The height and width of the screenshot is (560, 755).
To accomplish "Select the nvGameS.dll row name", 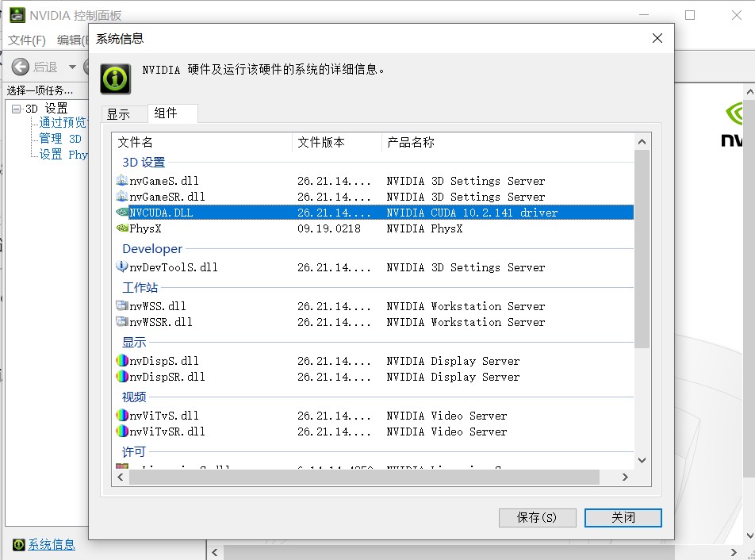I will pyautogui.click(x=164, y=181).
